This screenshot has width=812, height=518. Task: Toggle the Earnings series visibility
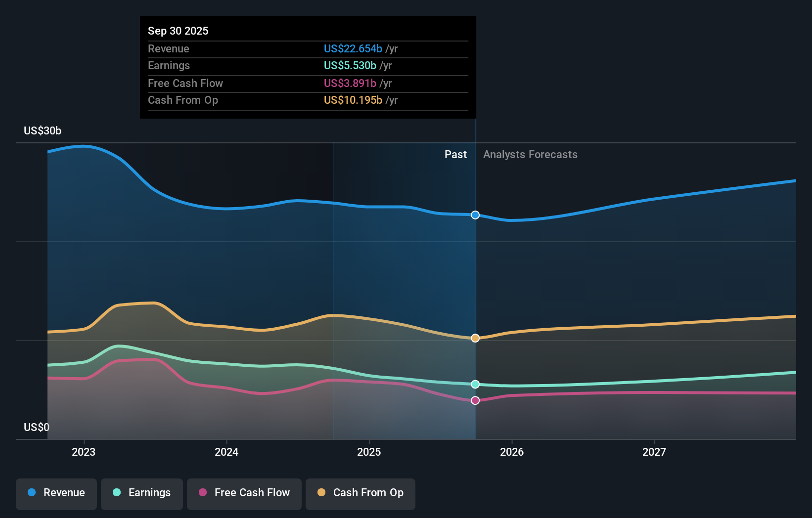click(x=142, y=493)
